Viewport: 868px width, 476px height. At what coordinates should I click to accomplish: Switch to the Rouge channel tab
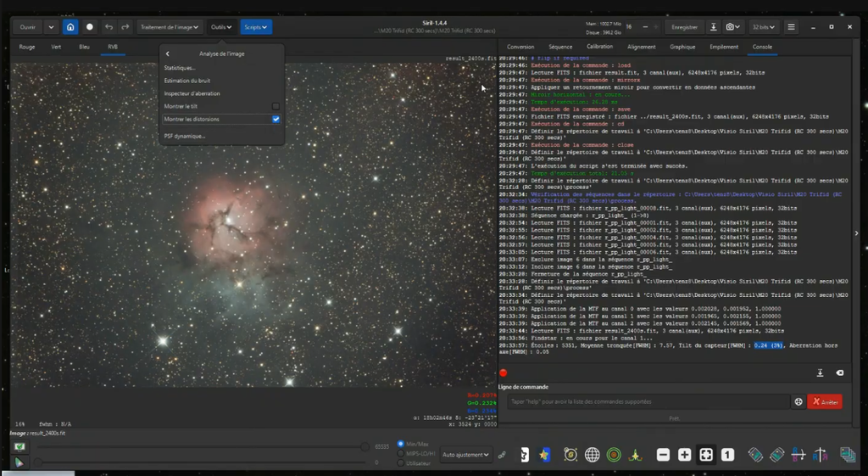coord(27,48)
